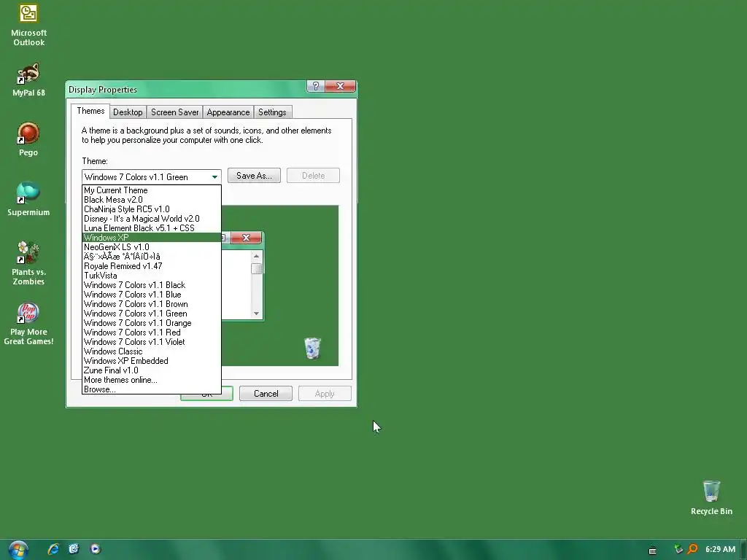This screenshot has height=560, width=747.
Task: Choose Disney - It's a Magical World theme
Action: click(x=152, y=219)
